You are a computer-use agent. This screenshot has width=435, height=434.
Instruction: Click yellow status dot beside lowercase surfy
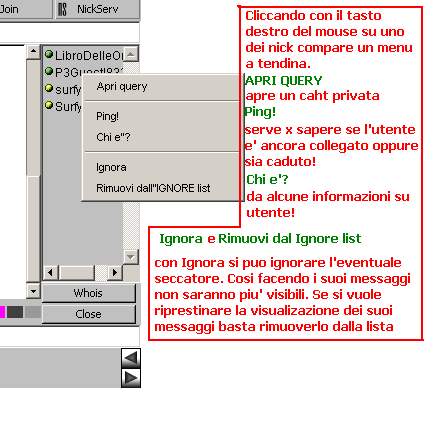49,88
